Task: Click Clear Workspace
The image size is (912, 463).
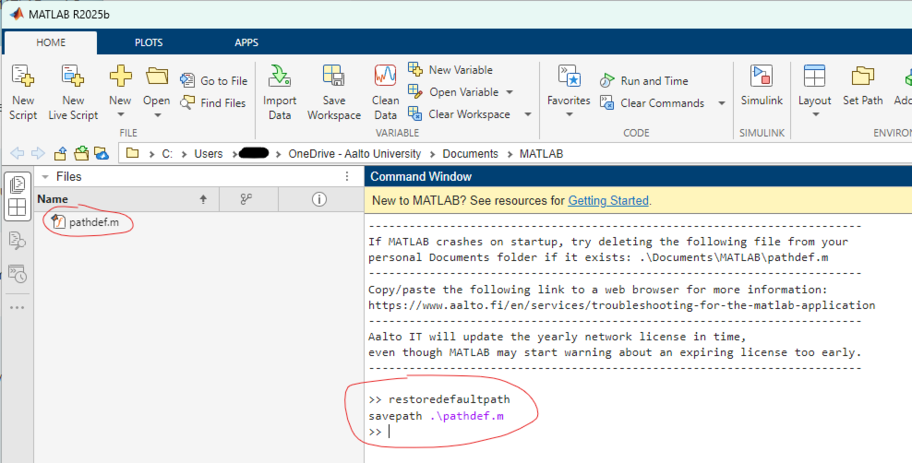Action: coord(459,114)
